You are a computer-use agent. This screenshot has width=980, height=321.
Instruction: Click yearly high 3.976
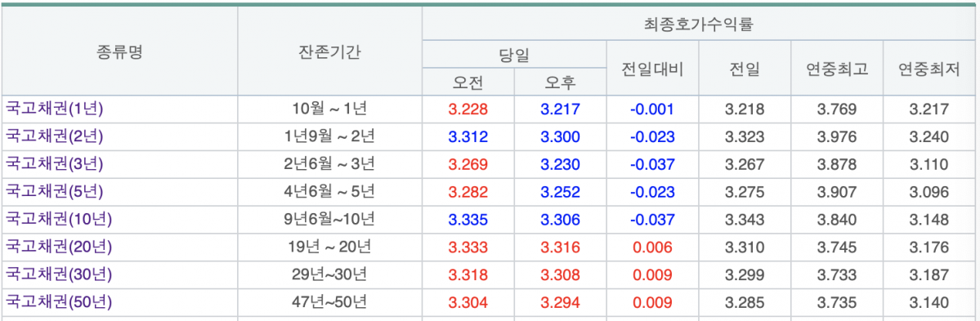pyautogui.click(x=837, y=136)
